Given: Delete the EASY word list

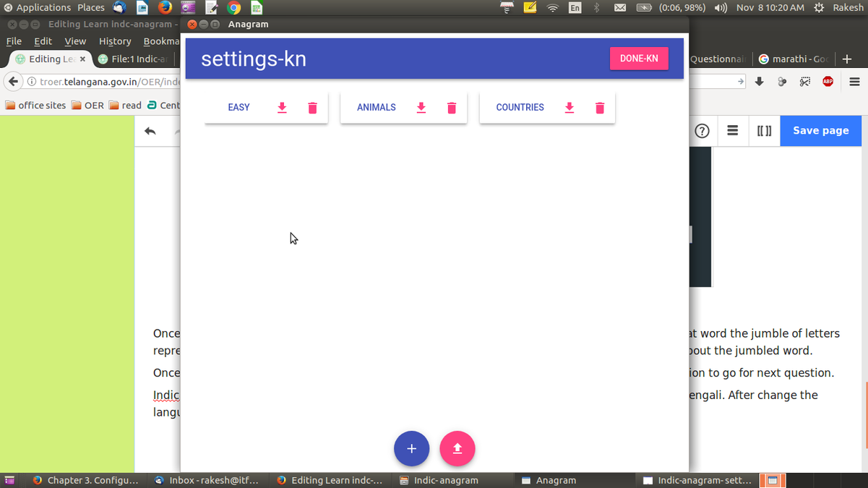Looking at the screenshot, I should pyautogui.click(x=312, y=107).
